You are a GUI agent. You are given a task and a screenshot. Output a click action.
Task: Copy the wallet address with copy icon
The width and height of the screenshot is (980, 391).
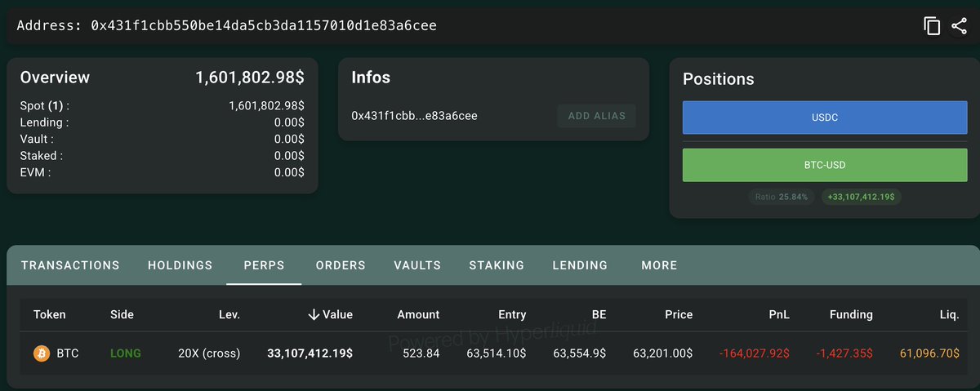(932, 25)
